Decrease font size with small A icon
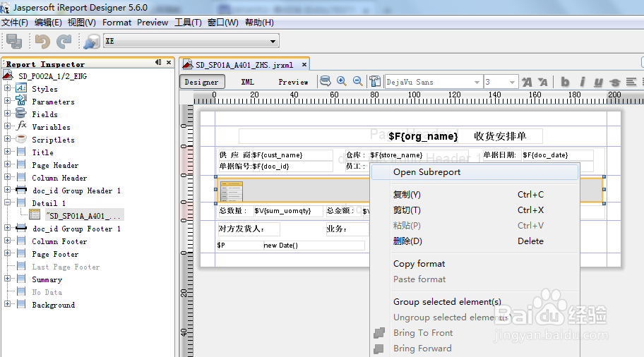 click(x=542, y=82)
